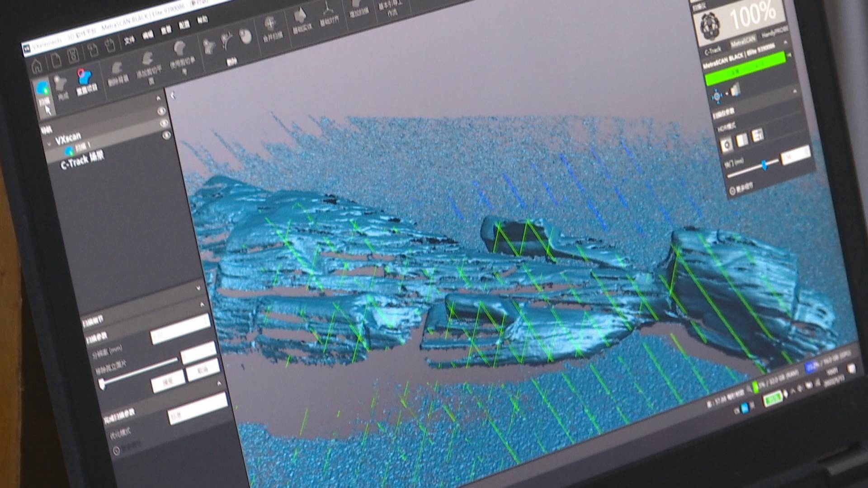
Task: Toggle visibility eye for the first tree row
Action: 161,111
